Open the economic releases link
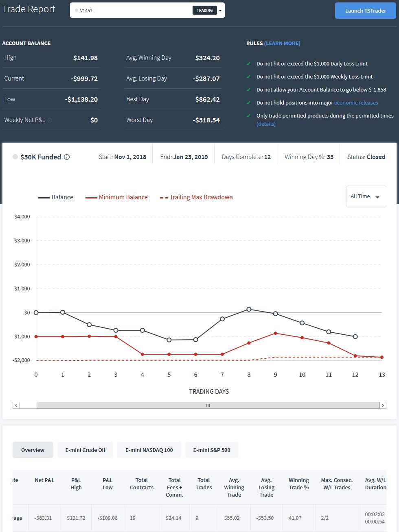This screenshot has width=399, height=532. pos(356,103)
